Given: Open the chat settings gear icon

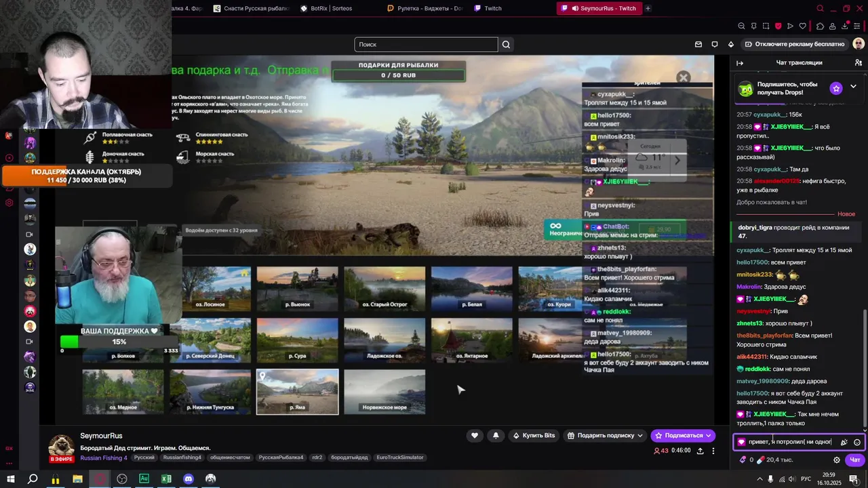Looking at the screenshot, I should (837, 460).
